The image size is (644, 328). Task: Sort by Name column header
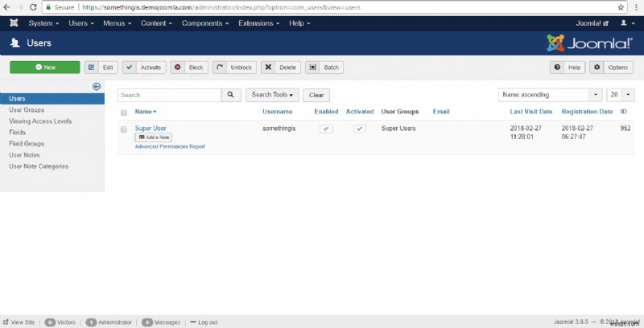click(x=146, y=112)
